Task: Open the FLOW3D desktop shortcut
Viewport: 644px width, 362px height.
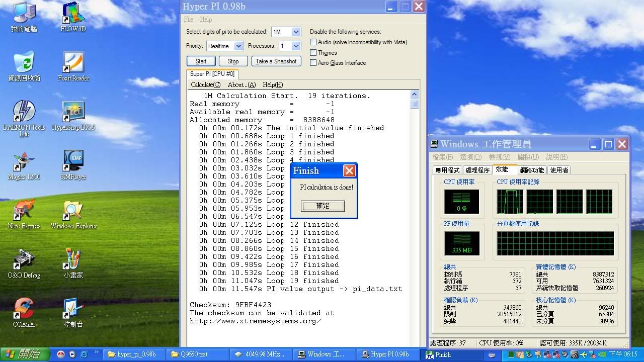Action: [73, 17]
